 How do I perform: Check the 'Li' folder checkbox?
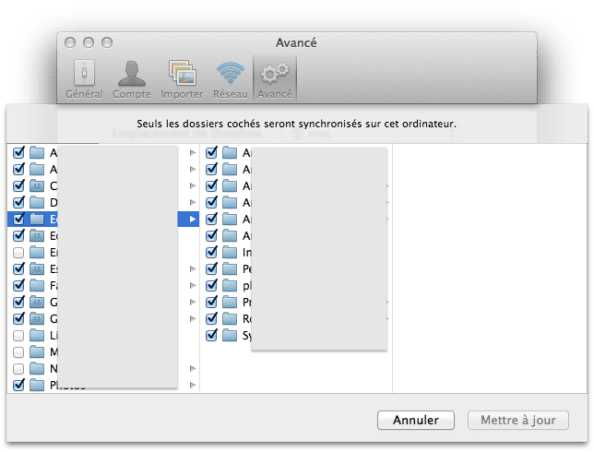19,336
